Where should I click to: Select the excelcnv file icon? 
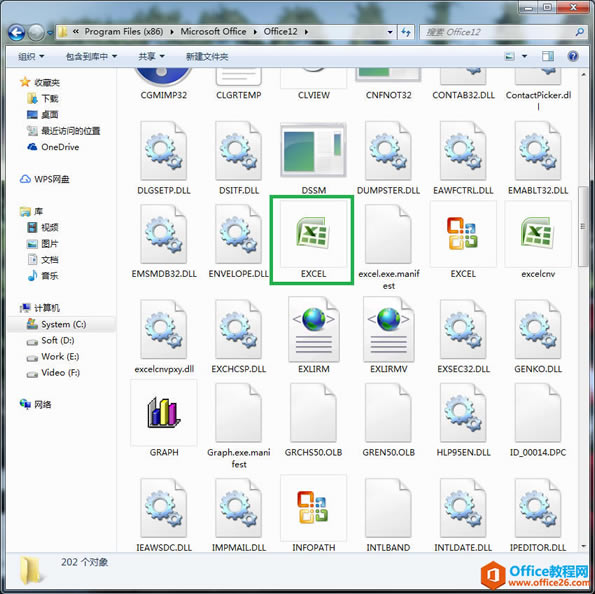pyautogui.click(x=538, y=233)
